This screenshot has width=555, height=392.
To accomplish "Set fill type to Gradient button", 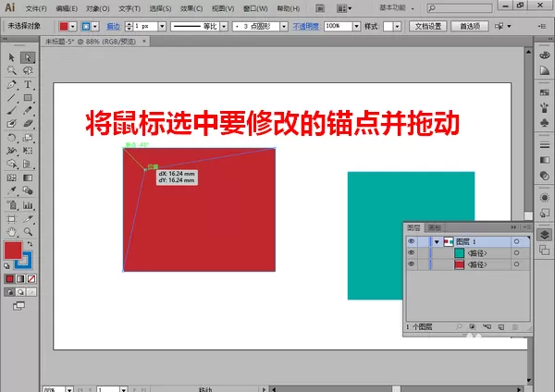I will (20, 279).
